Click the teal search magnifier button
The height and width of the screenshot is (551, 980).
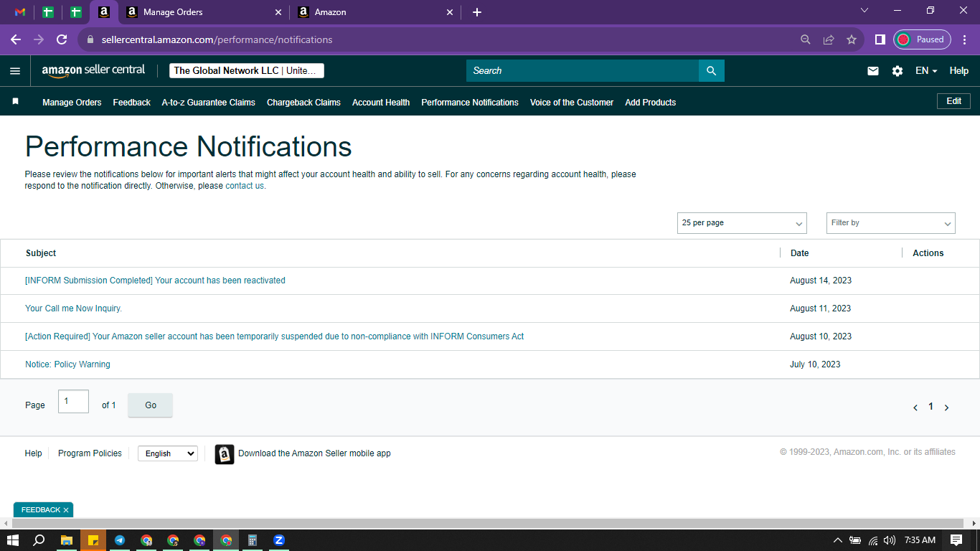point(712,70)
